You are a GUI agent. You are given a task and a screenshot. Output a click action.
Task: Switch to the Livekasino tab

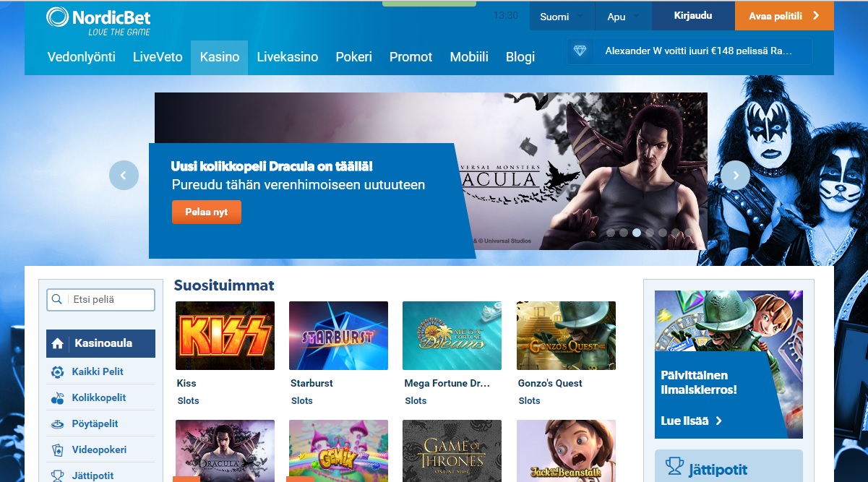click(287, 57)
